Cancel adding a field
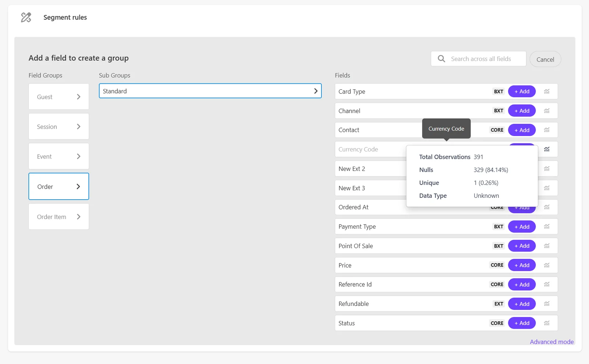 (x=545, y=59)
